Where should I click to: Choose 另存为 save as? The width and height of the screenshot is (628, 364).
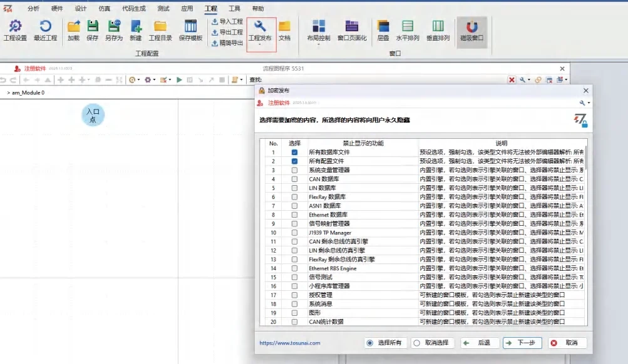[x=114, y=31]
